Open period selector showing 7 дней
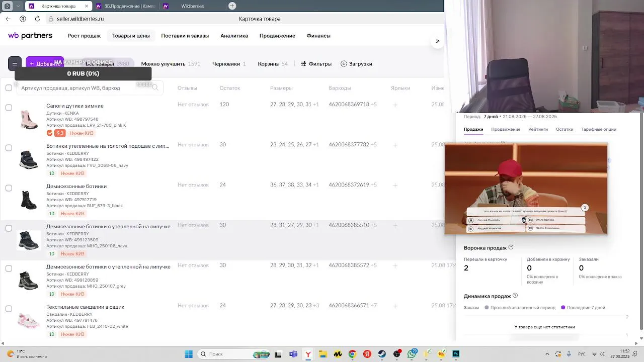The height and width of the screenshot is (362, 644). tap(491, 117)
